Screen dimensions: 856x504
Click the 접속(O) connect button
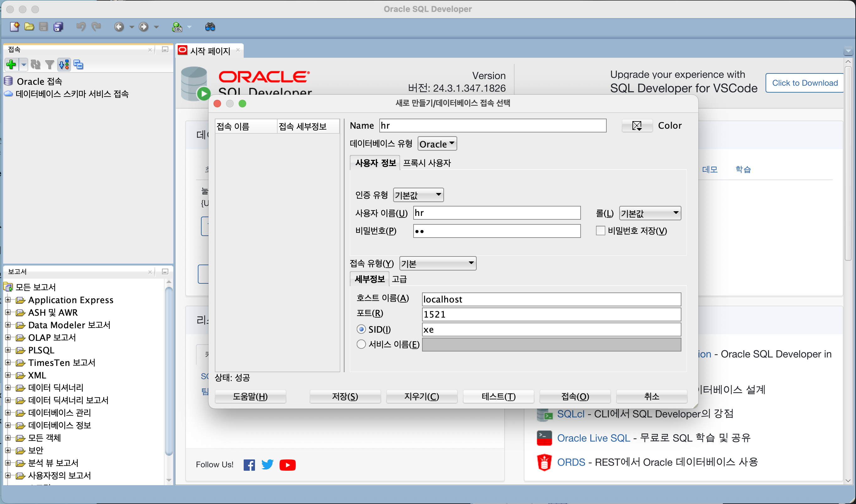[x=575, y=396]
